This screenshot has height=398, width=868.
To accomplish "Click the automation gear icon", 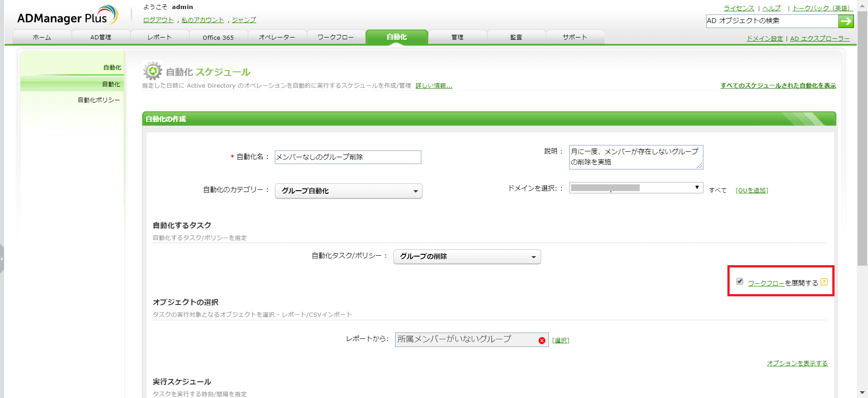I will [153, 71].
